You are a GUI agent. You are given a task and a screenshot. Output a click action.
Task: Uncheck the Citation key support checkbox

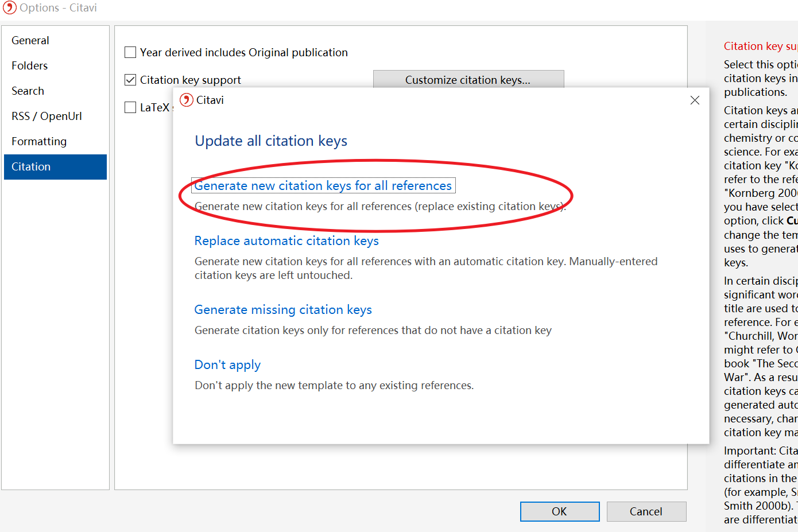tap(130, 80)
